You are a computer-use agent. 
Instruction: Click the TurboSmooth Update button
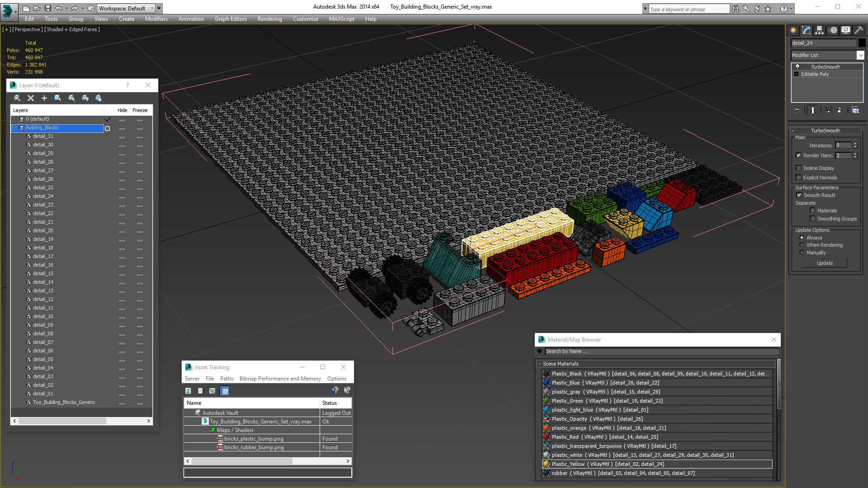tap(825, 263)
